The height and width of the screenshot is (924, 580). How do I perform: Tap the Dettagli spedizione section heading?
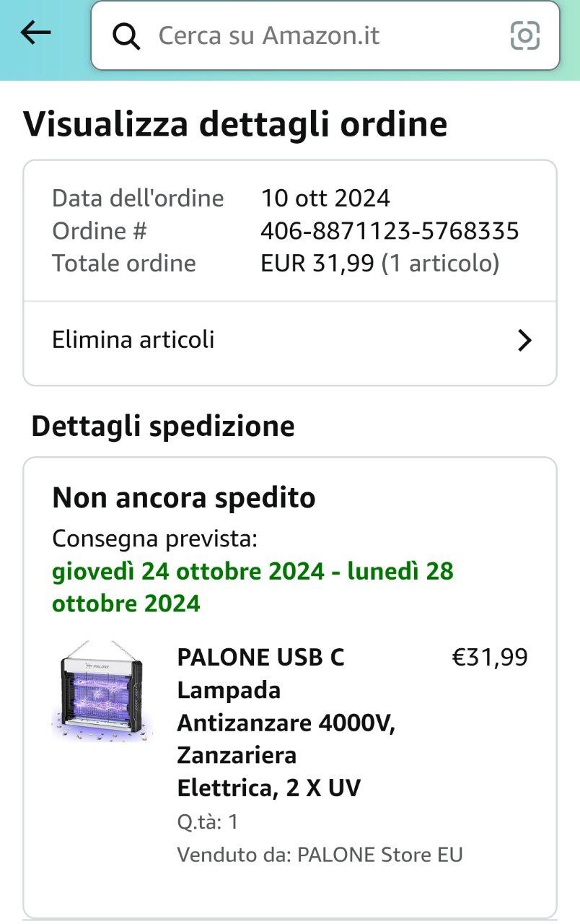click(163, 426)
